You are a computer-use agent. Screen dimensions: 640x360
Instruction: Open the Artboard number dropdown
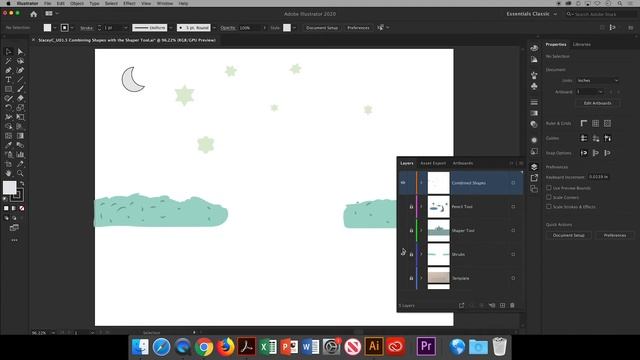589,92
